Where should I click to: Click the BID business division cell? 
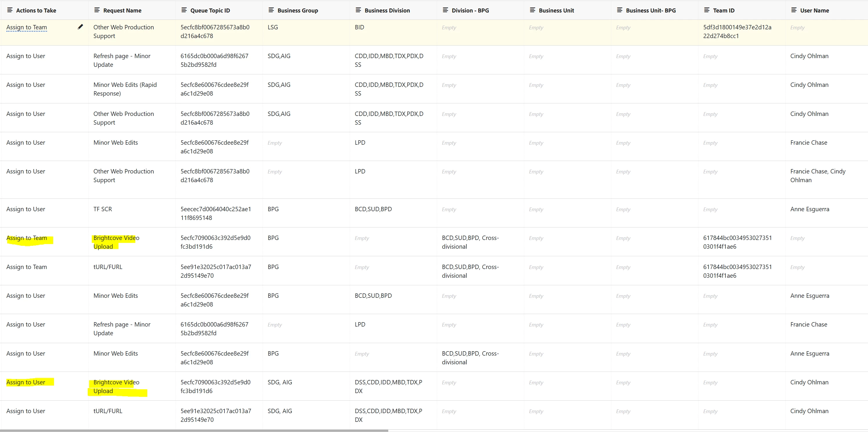pos(359,27)
